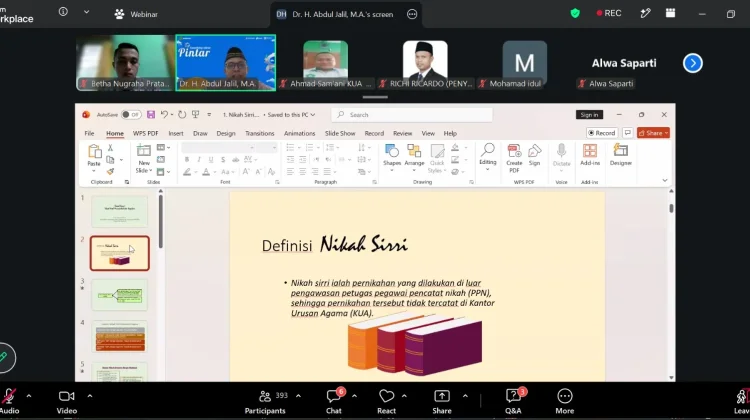This screenshot has width=750, height=420.
Task: Open the Slide Show tab
Action: click(x=340, y=133)
